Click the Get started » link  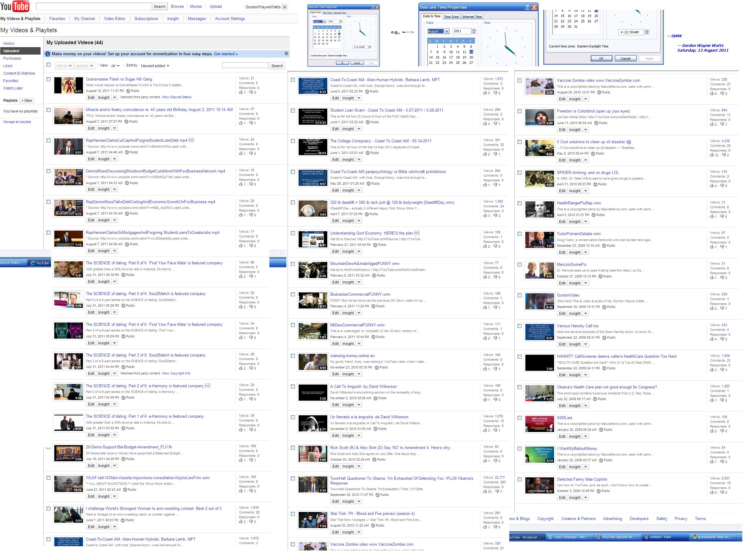pyautogui.click(x=226, y=54)
